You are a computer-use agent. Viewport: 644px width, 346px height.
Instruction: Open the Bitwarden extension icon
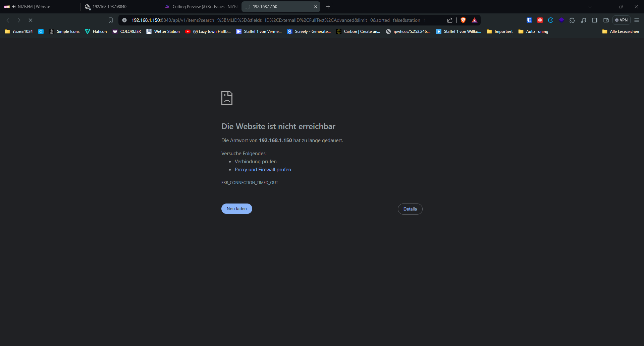point(529,20)
